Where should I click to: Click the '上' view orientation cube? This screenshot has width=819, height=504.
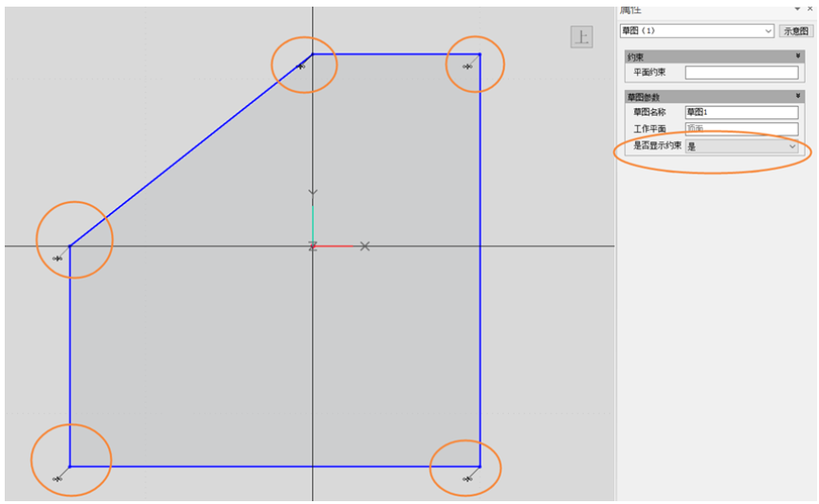point(581,37)
